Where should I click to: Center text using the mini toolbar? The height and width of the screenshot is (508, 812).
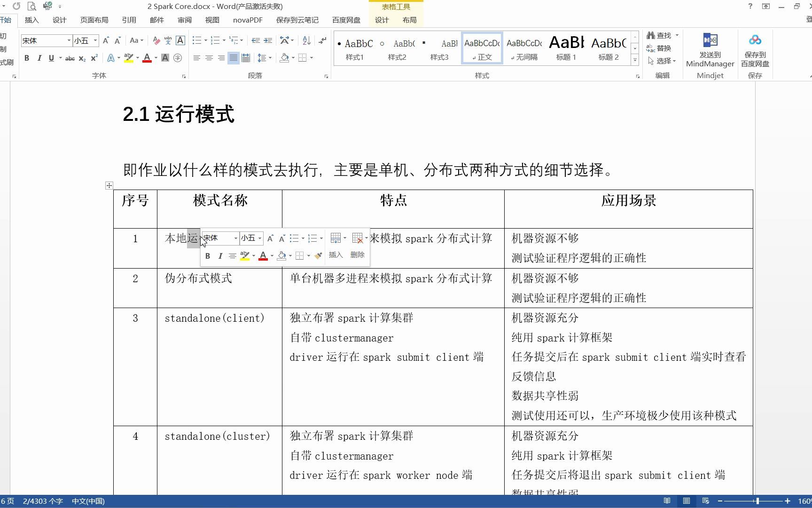point(232,255)
